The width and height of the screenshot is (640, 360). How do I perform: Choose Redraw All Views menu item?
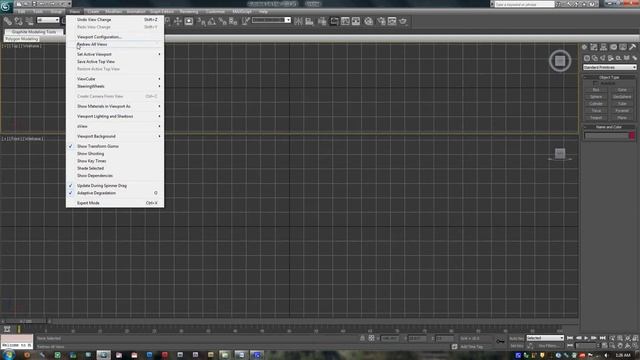[115, 44]
